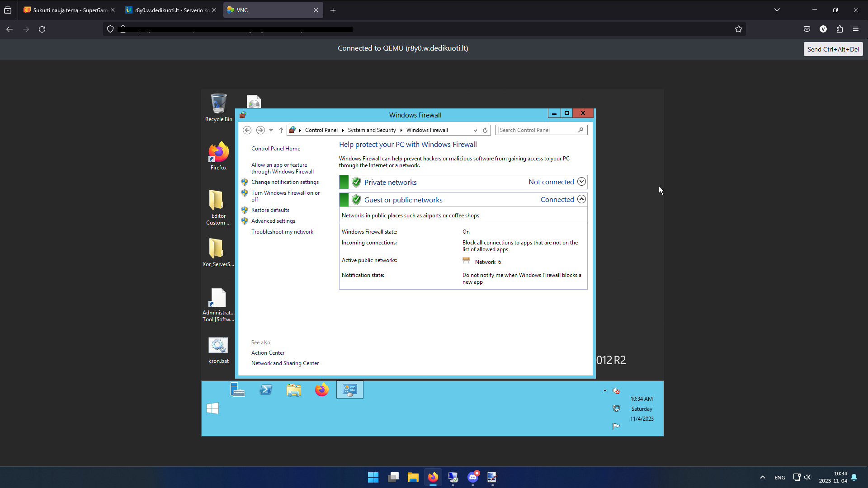This screenshot has height=488, width=868.
Task: Refresh the Control Panel address bar
Action: pyautogui.click(x=485, y=130)
